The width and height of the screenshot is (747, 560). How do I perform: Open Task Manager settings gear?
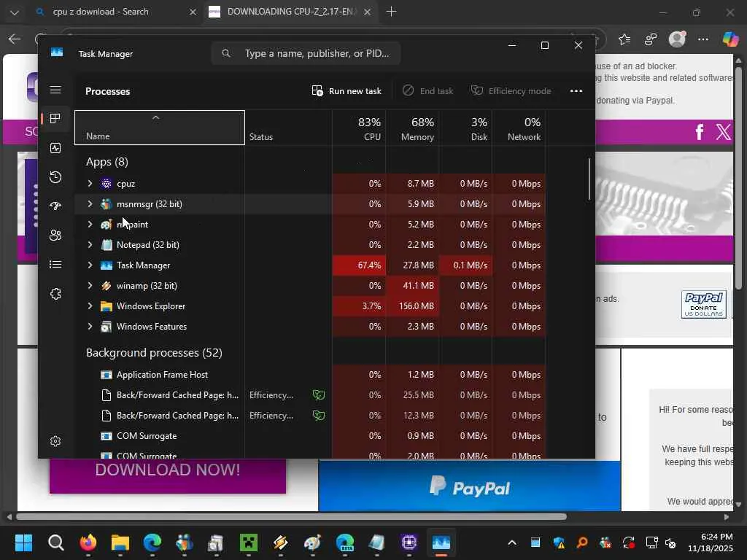(x=55, y=441)
